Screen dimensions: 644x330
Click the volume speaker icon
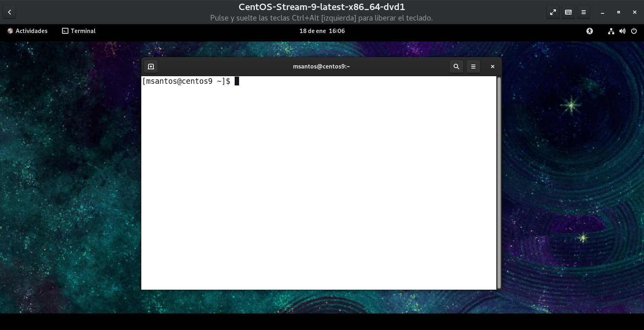click(622, 31)
